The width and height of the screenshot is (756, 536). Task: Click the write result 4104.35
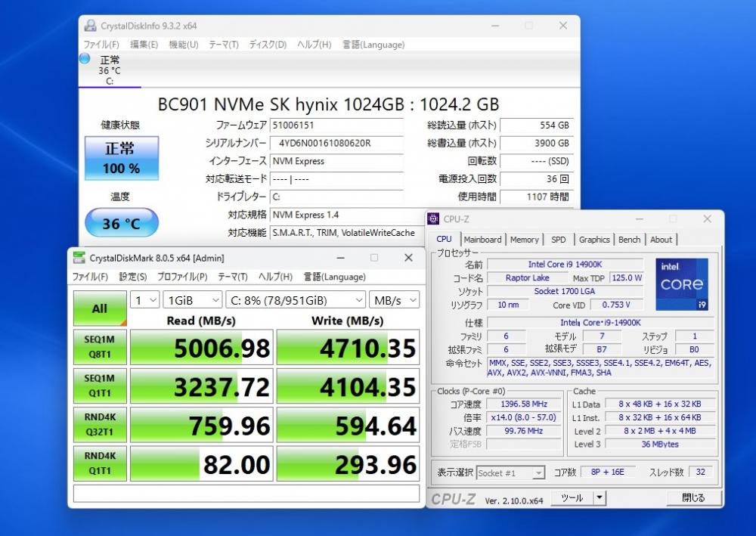coord(348,386)
